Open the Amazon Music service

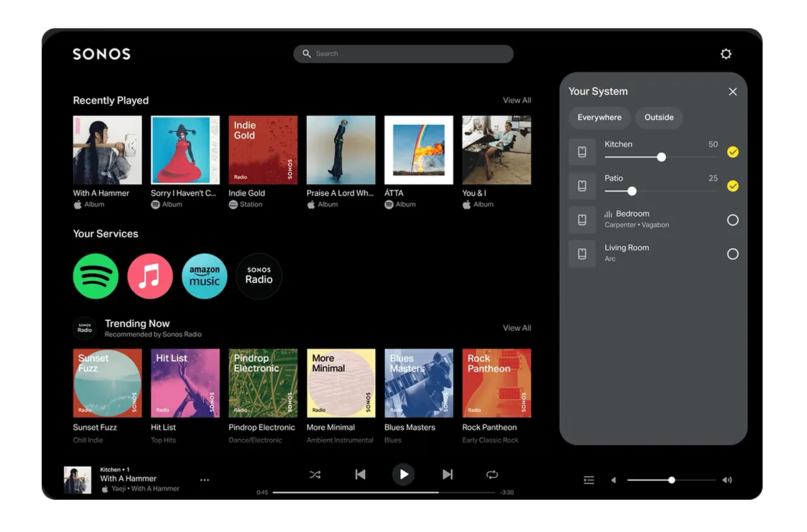click(x=204, y=276)
